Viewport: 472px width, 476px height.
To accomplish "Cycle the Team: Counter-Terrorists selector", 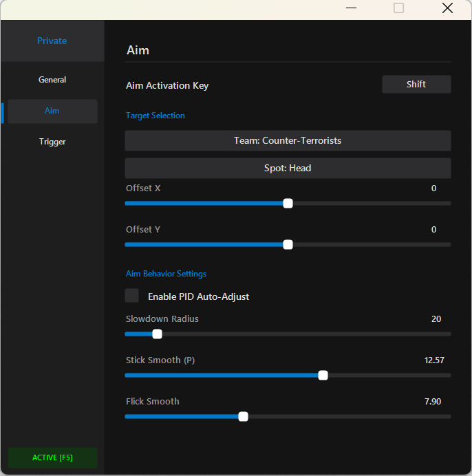I will click(x=288, y=140).
